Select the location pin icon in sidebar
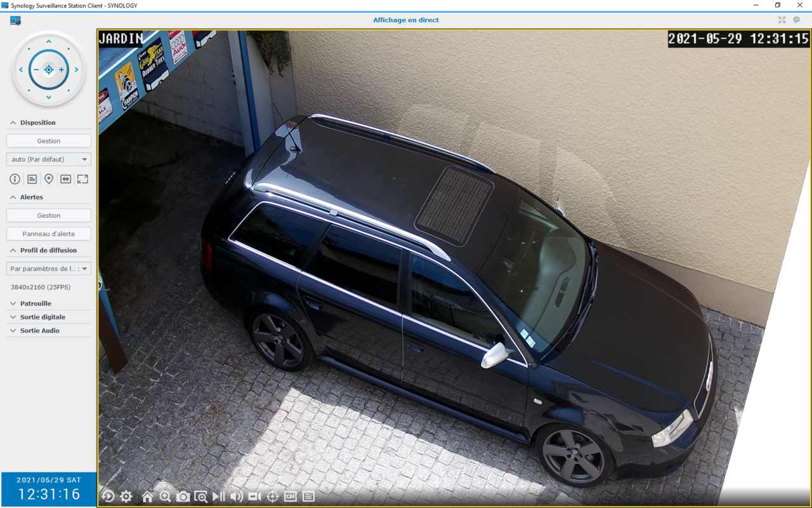Image resolution: width=812 pixels, height=508 pixels. click(x=49, y=179)
